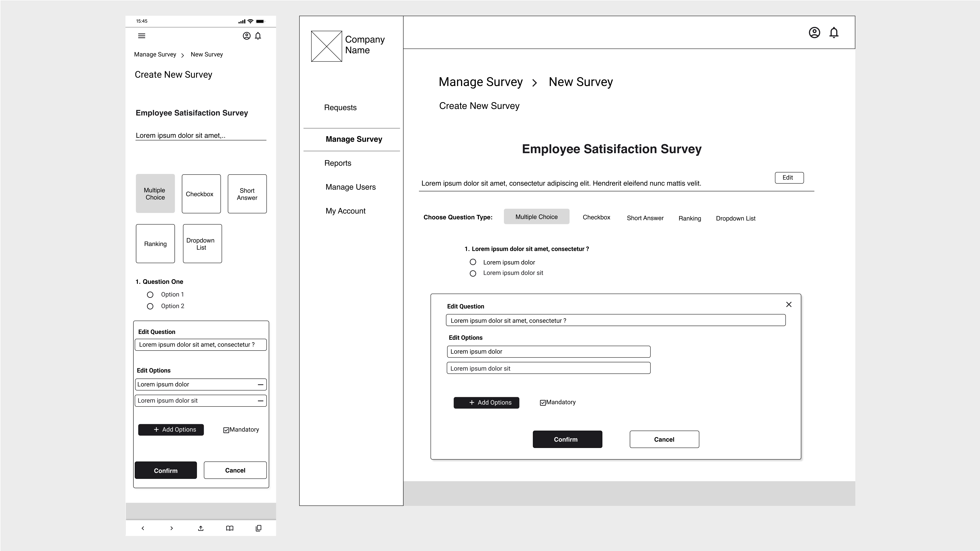
Task: Select mobile Dropdown List question type
Action: 202,244
